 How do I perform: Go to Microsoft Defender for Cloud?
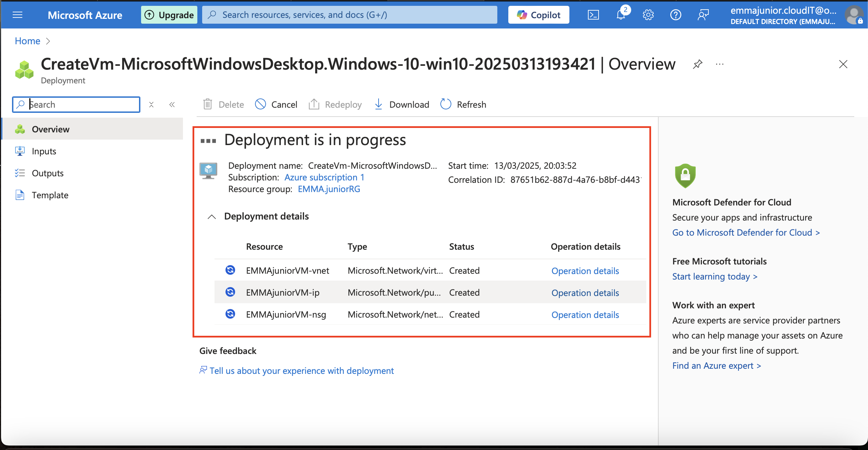click(746, 233)
